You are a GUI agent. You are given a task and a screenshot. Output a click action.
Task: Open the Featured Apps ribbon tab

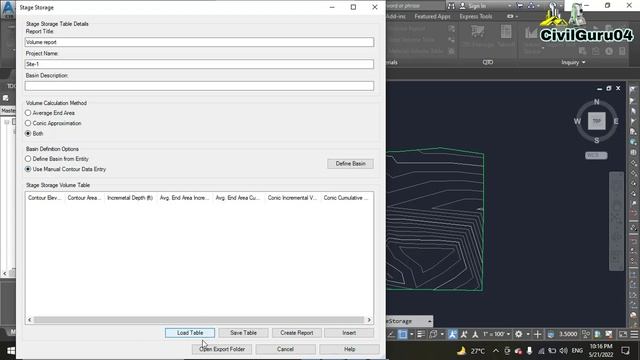[x=432, y=17]
